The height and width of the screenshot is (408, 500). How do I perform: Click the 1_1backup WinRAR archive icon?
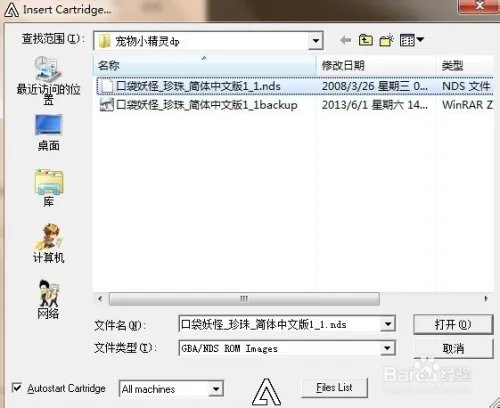(106, 105)
